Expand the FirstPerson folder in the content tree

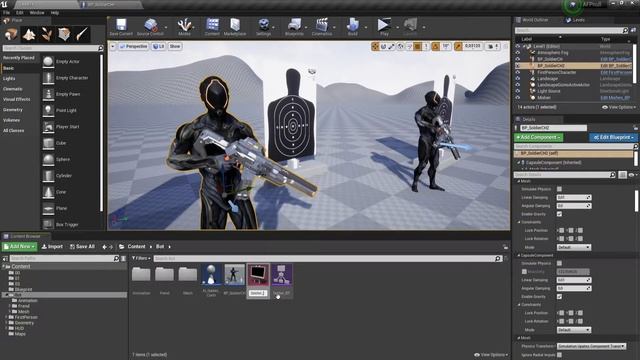coord(6,317)
